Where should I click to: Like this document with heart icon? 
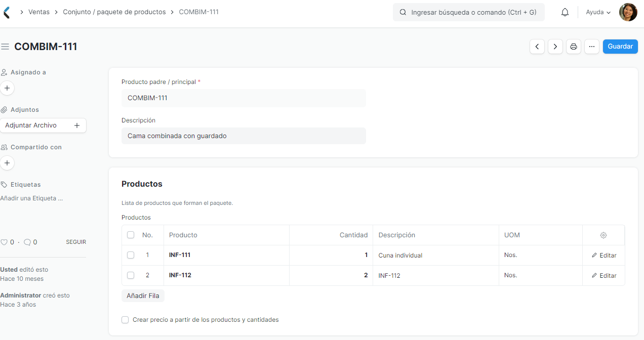tap(4, 242)
